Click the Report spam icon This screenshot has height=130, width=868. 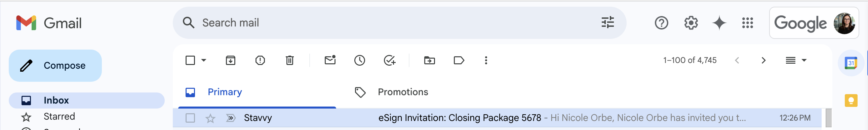[260, 60]
